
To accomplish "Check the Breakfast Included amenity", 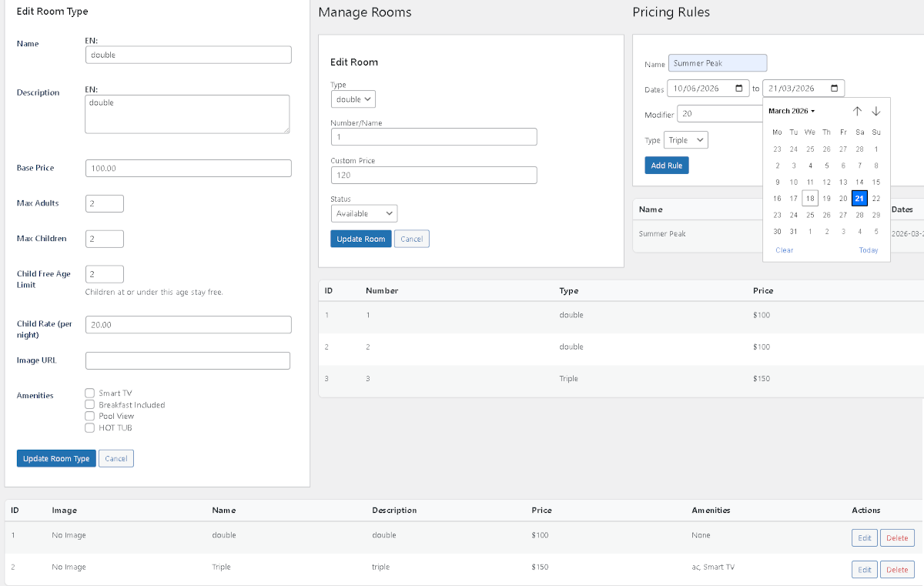I will 89,404.
